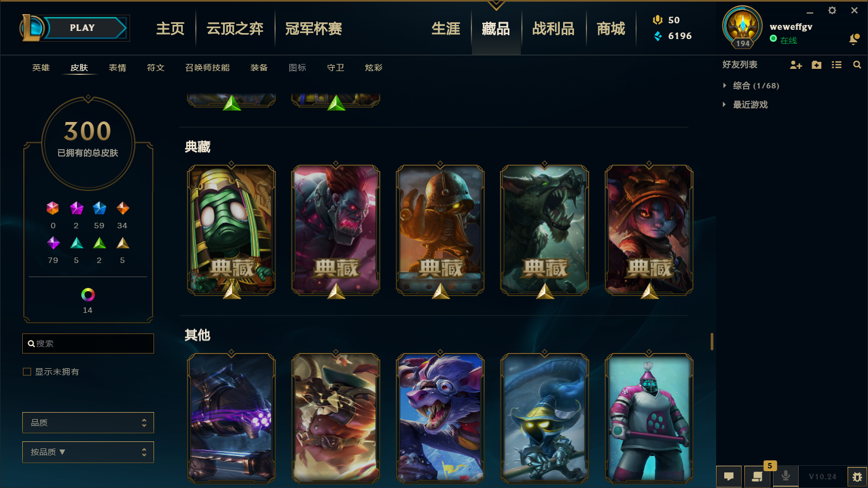Enable the 显示未拥有 checkbox
This screenshot has width=868, height=488.
(x=27, y=372)
